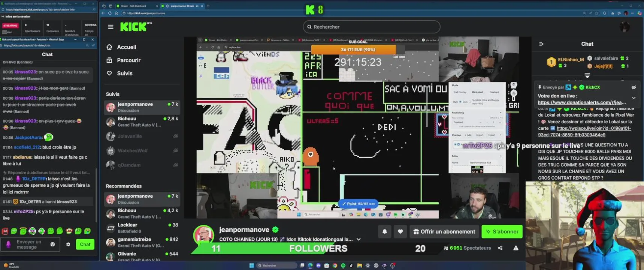The width and height of the screenshot is (644, 270).
Task: Reload the kick.com page
Action: pyautogui.click(x=110, y=13)
